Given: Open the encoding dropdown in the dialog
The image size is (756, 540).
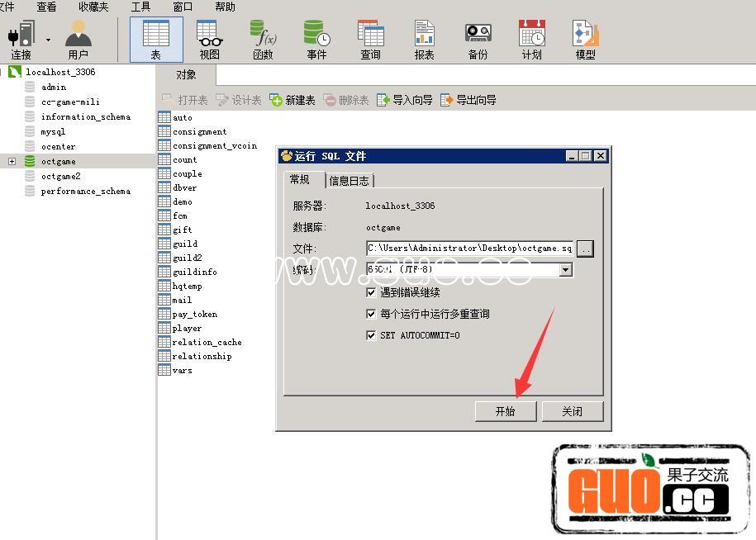Looking at the screenshot, I should click(x=565, y=270).
